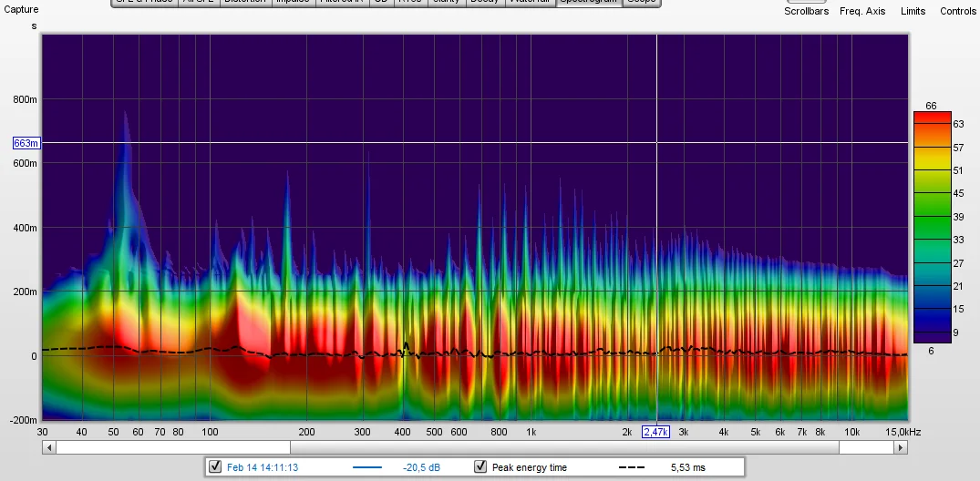Click the 1k frequency axis label

531,433
